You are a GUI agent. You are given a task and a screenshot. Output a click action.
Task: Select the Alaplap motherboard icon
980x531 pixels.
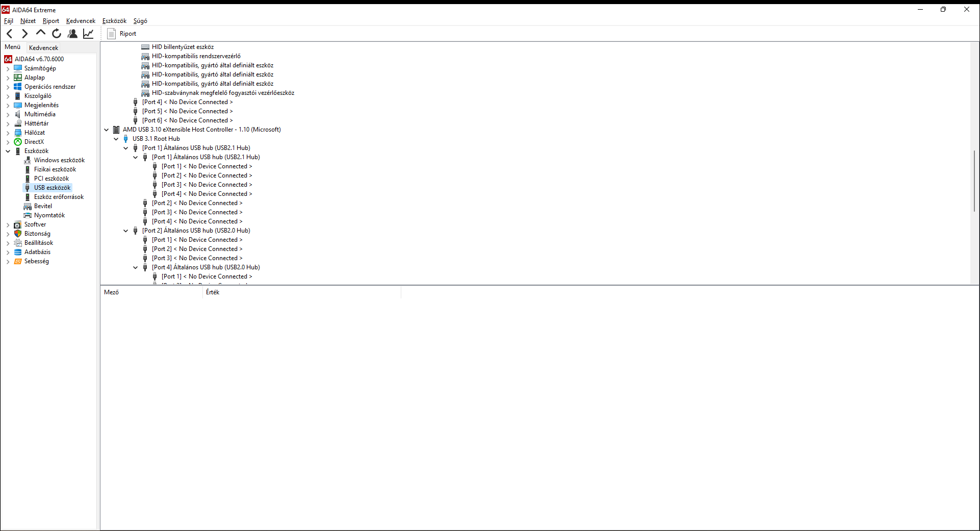18,78
